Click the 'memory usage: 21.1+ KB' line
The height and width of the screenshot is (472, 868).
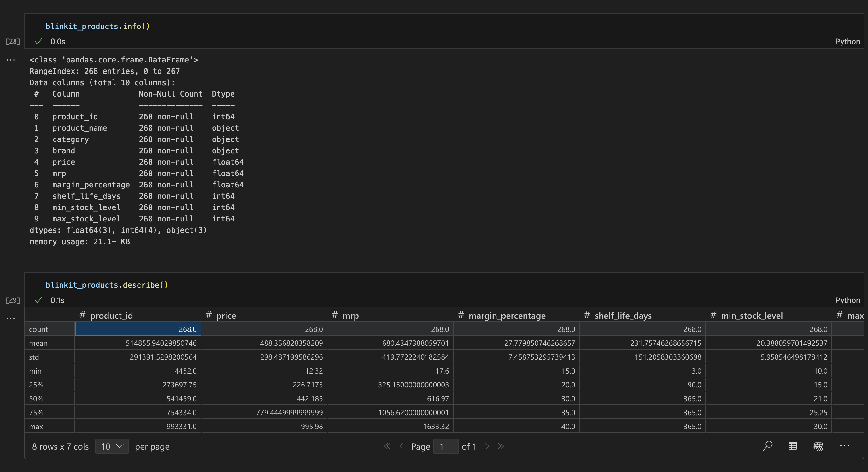[79, 241]
